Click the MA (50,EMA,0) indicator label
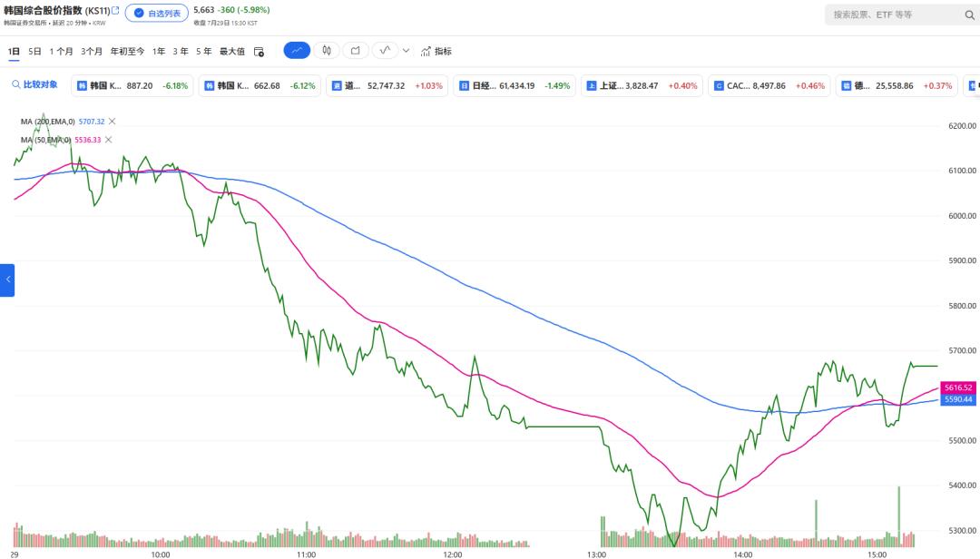This screenshot has height=559, width=980. coord(45,140)
